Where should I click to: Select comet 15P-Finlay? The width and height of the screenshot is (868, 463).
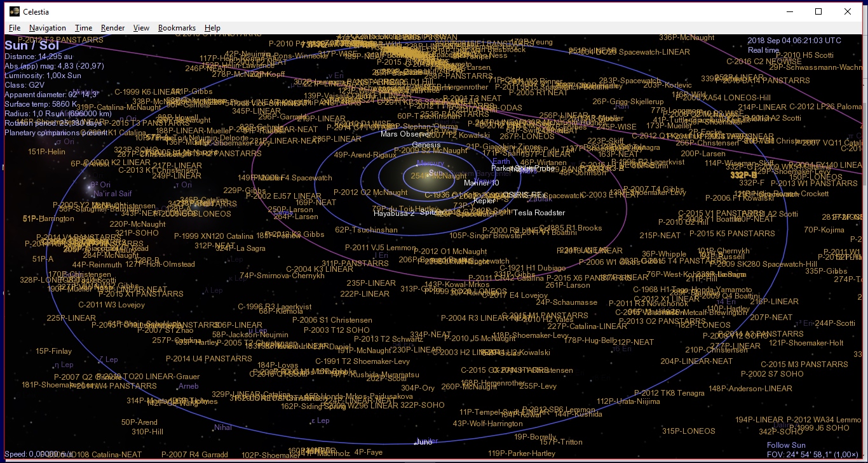tap(54, 351)
